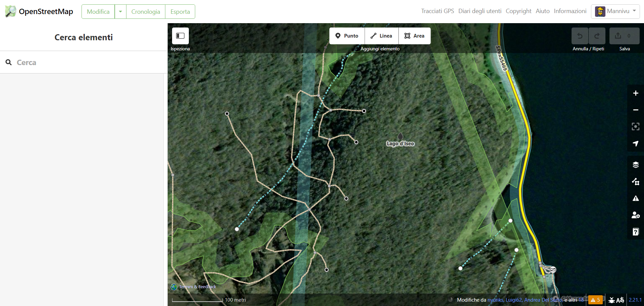Zoom in using the plus icon
The height and width of the screenshot is (306, 644).
click(x=636, y=93)
